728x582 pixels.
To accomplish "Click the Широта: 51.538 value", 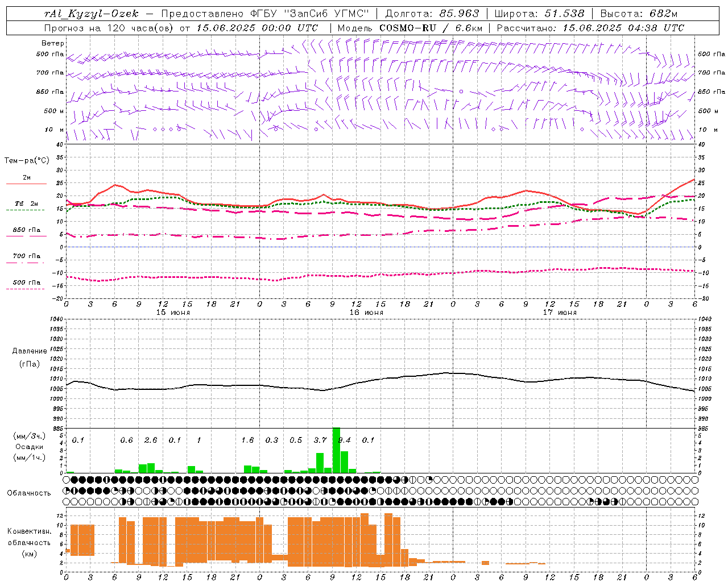I will pos(540,14).
